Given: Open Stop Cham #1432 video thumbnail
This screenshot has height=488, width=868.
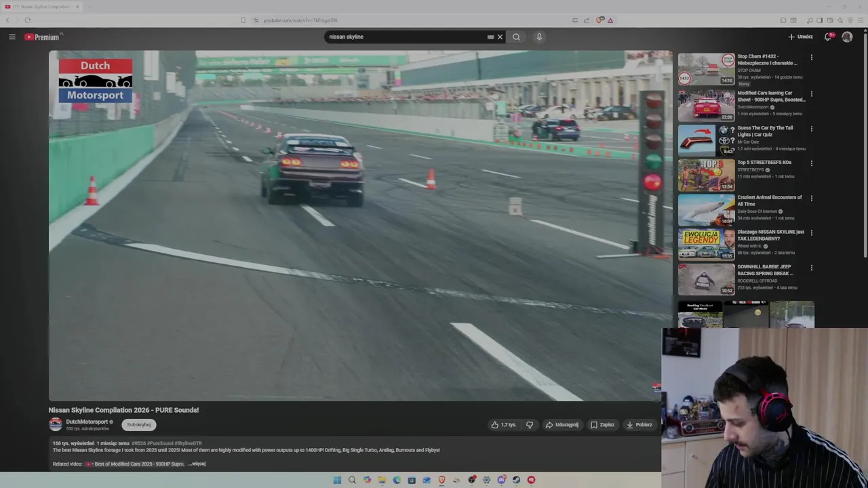Looking at the screenshot, I should pyautogui.click(x=706, y=69).
